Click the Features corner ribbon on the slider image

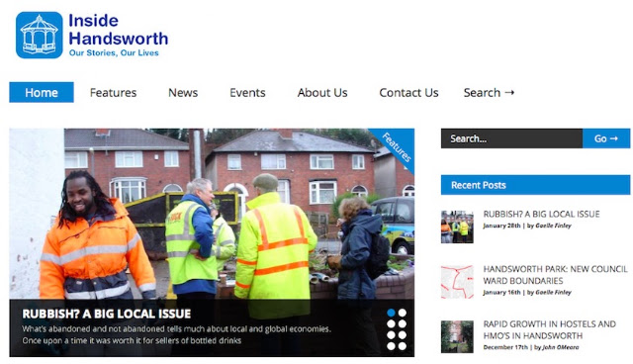click(398, 147)
